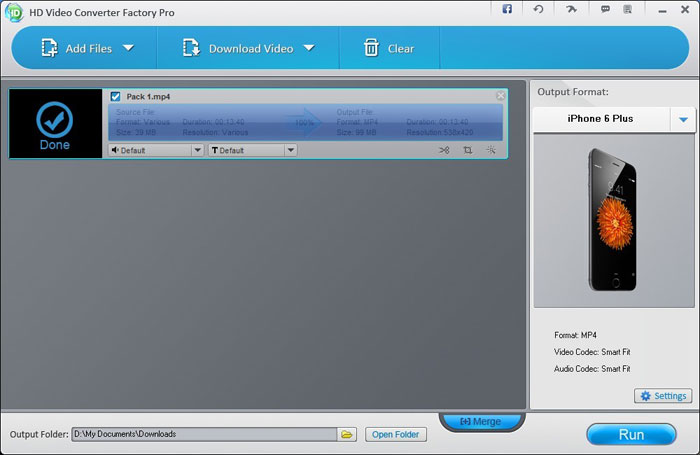Click the HD app logo icon

click(14, 12)
